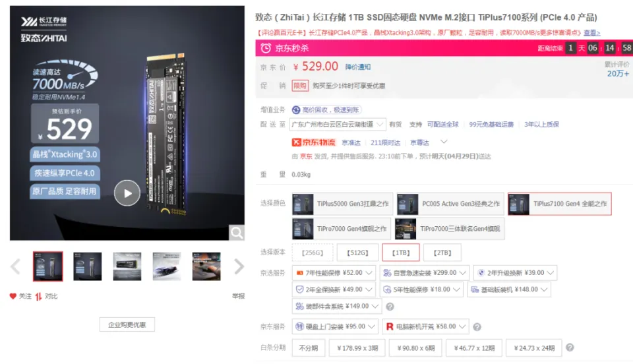Open the delivery address 广东广州市白云区 dropdown
Image resolution: width=633 pixels, height=364 pixels.
coord(338,124)
